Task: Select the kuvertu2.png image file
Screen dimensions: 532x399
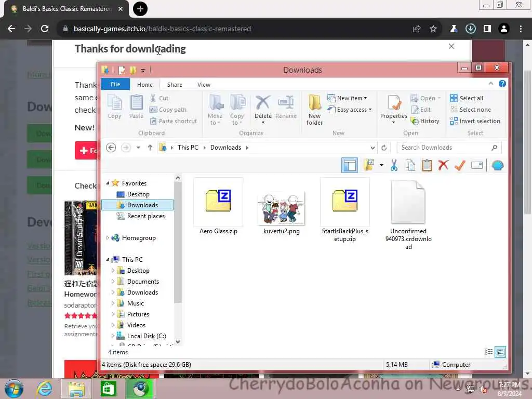Action: click(281, 212)
